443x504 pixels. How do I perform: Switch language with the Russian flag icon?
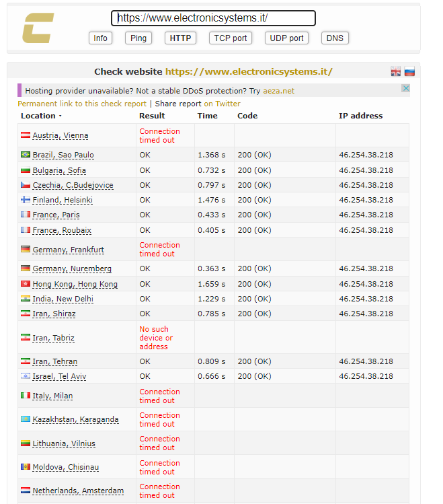coord(409,72)
